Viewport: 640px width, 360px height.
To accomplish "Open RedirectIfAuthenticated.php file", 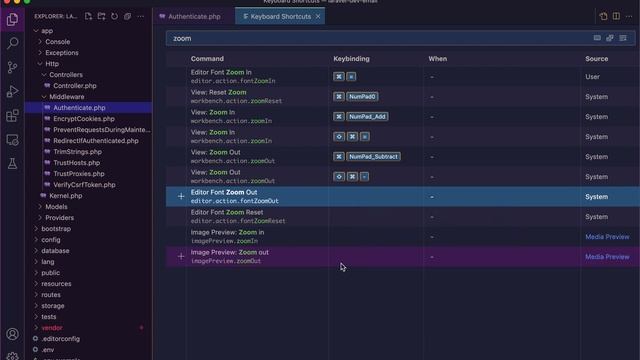I will [x=96, y=141].
